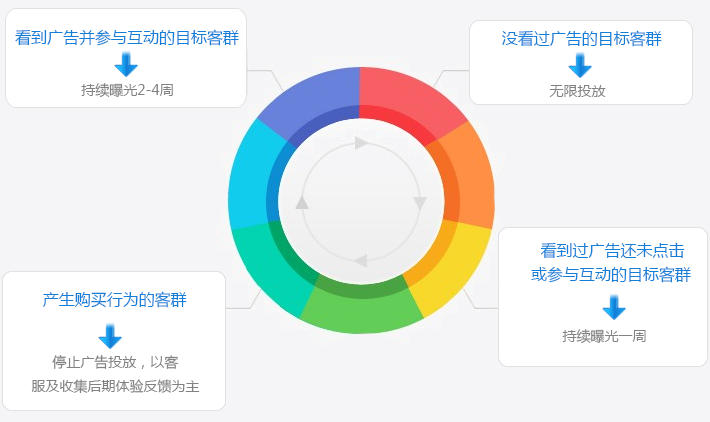The height and width of the screenshot is (422, 710).
Task: Click the gray top arrowhead inside the ring
Action: [x=361, y=143]
